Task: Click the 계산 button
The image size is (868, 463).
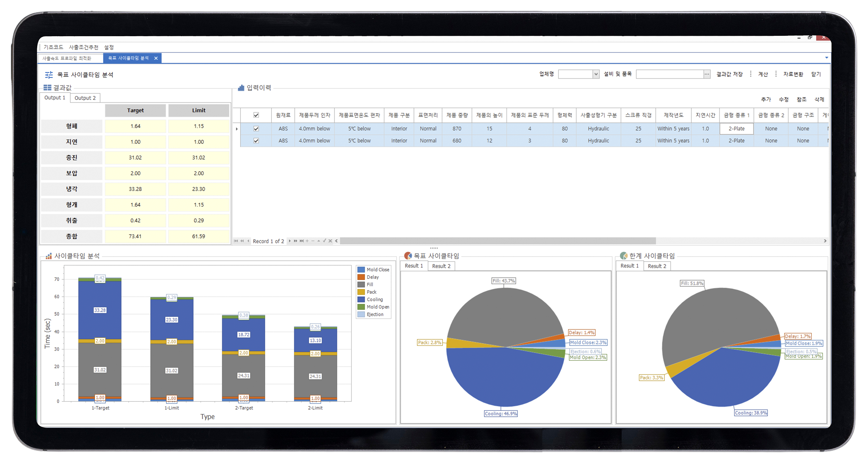Action: coord(763,74)
